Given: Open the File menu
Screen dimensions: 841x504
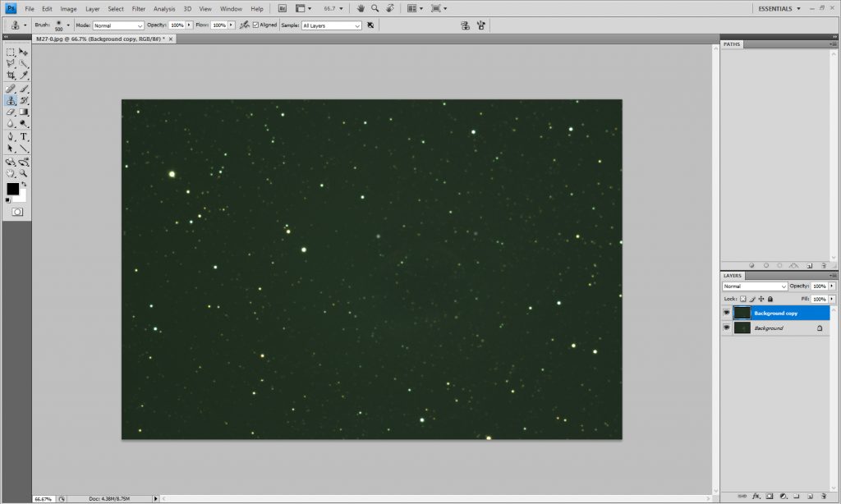Looking at the screenshot, I should click(x=30, y=8).
